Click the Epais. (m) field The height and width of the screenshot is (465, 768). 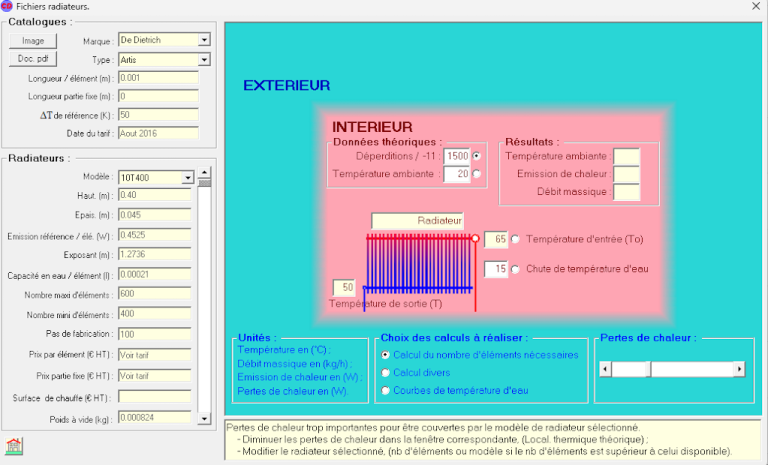pyautogui.click(x=155, y=215)
